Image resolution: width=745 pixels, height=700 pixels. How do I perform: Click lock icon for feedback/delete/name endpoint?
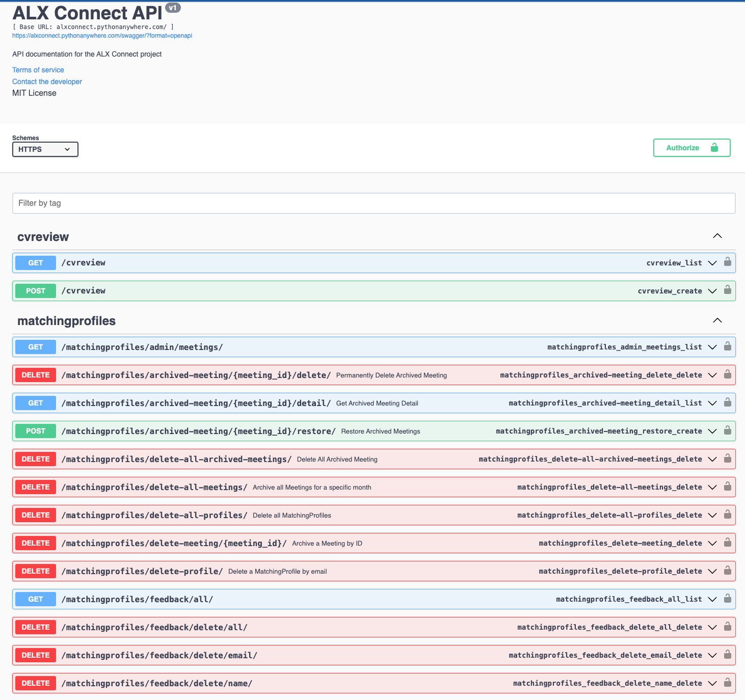[x=728, y=682]
